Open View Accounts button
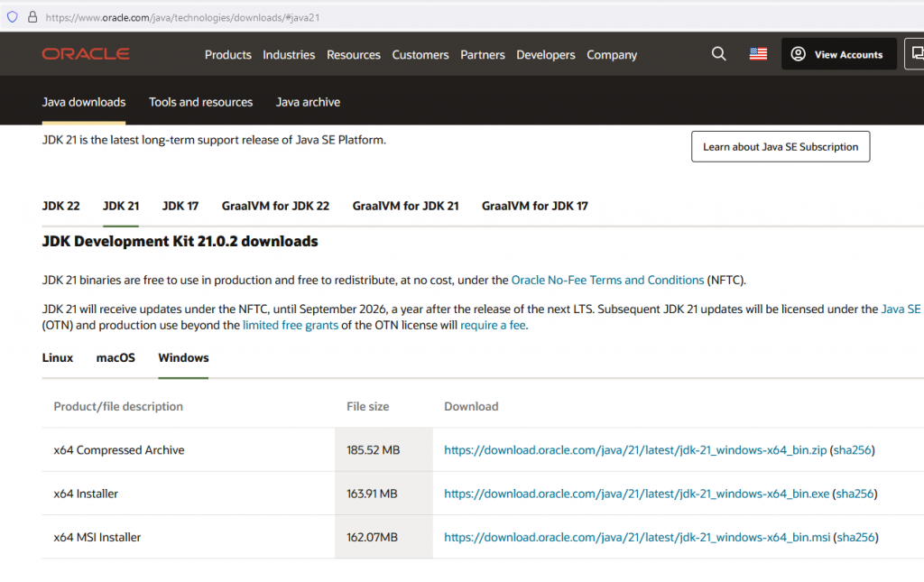This screenshot has height=582, width=924. coord(838,54)
